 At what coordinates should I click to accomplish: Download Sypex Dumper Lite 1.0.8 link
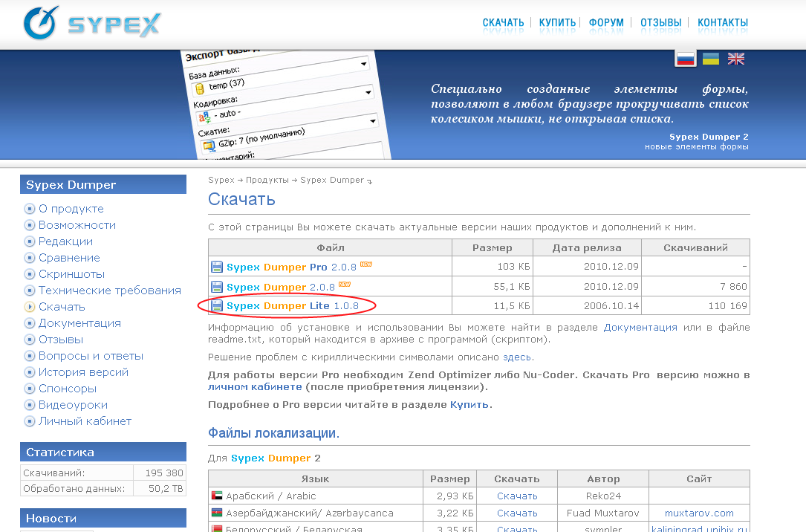click(293, 306)
